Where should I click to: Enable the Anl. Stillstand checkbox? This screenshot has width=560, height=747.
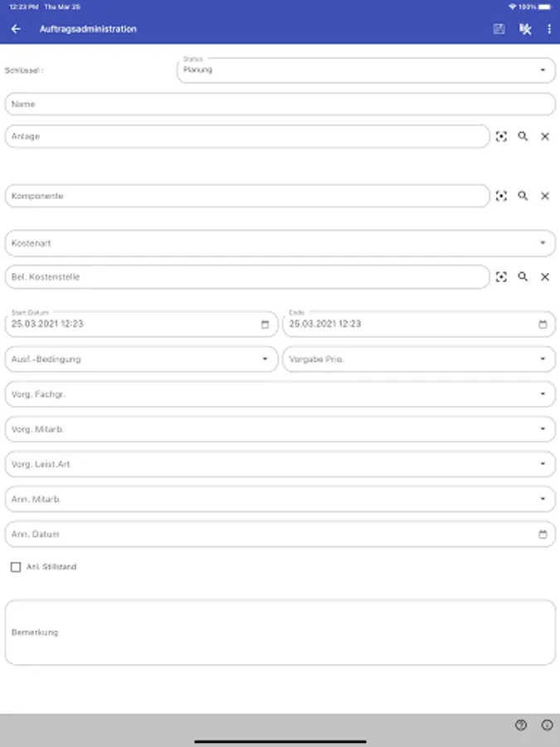pos(16,567)
